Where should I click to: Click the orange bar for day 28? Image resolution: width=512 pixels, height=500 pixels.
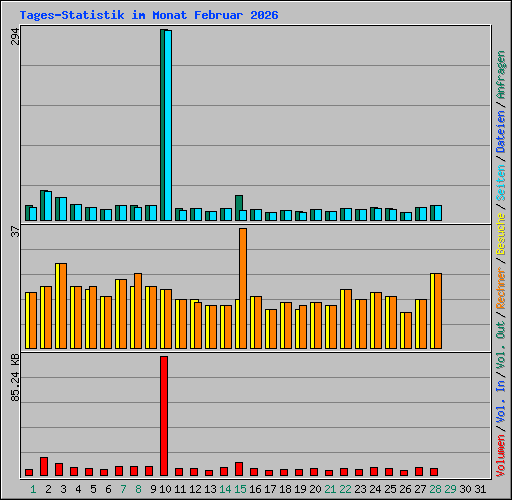coord(438,311)
